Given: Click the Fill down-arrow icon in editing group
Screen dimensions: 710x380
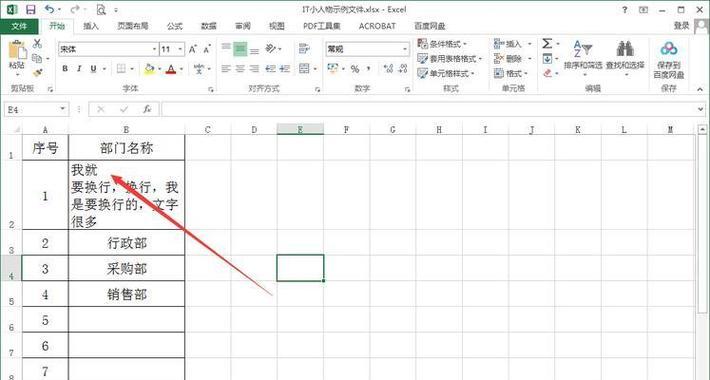Looking at the screenshot, I should coord(547,58).
